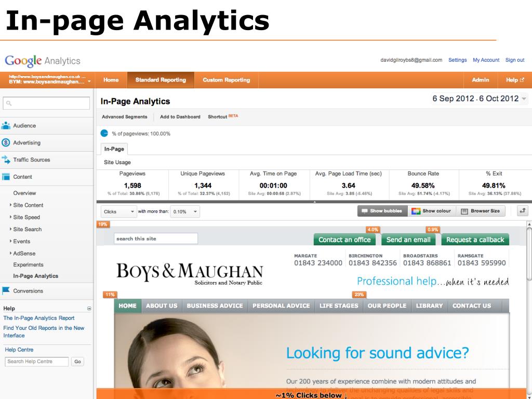Click the page preview vertical scrollbar
Viewport: 532px width, 399px height.
coord(528,254)
